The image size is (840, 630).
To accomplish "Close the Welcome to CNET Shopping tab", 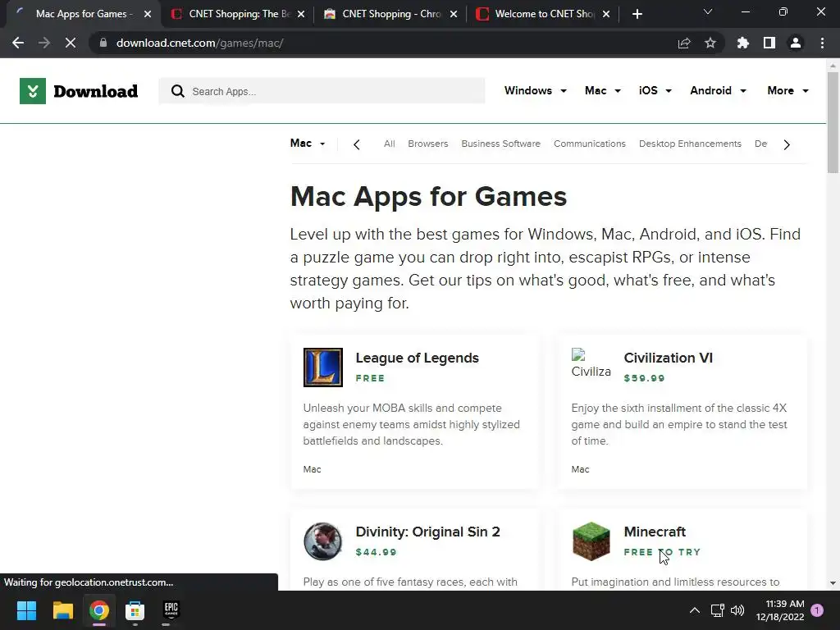I will coord(606,14).
